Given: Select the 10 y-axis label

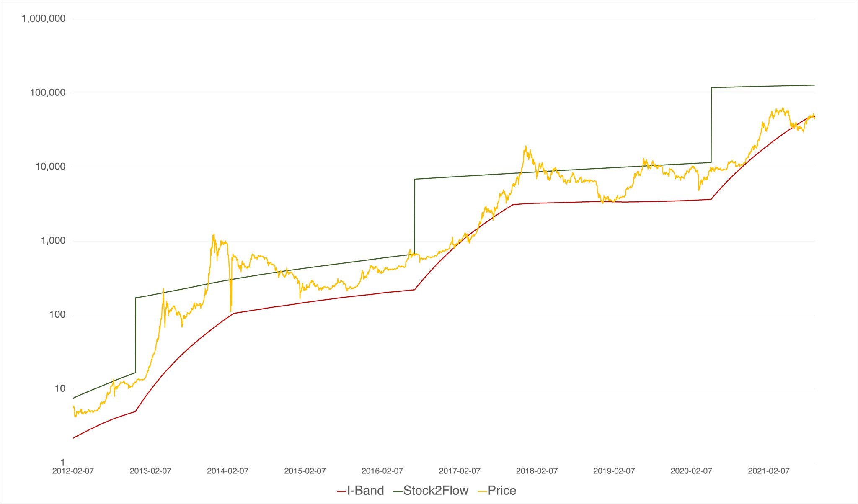Looking at the screenshot, I should [60, 389].
